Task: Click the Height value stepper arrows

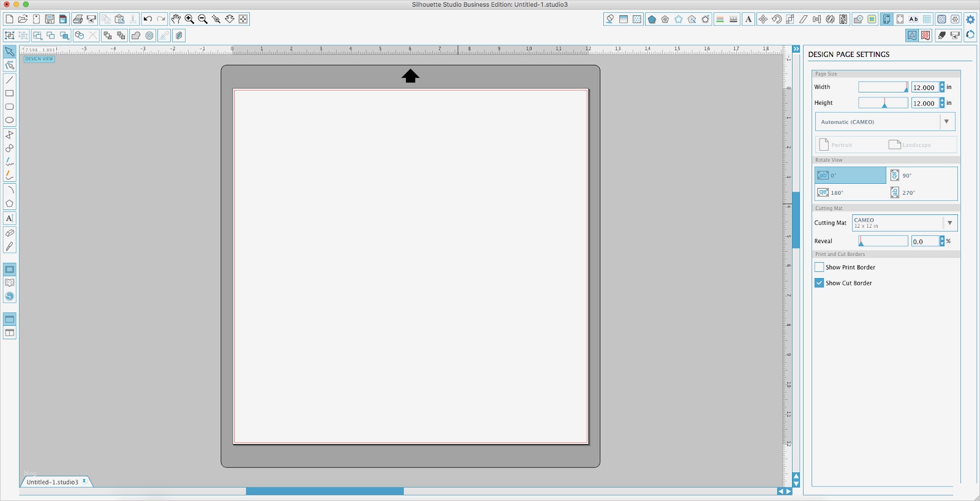Action: [942, 104]
